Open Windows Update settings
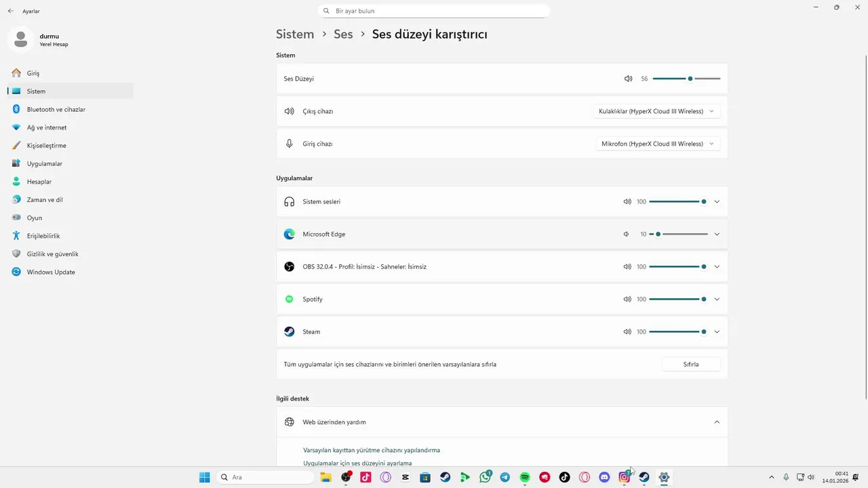Viewport: 868px width, 488px height. coord(71,272)
